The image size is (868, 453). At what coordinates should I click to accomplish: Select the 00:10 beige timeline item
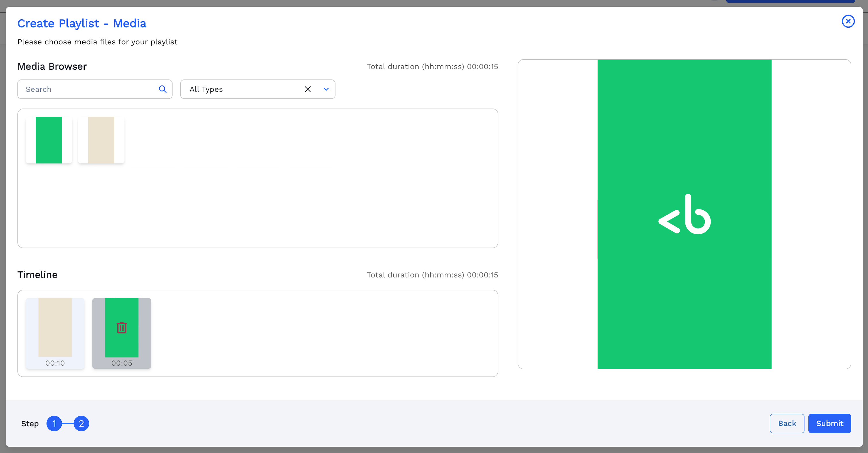(x=55, y=327)
